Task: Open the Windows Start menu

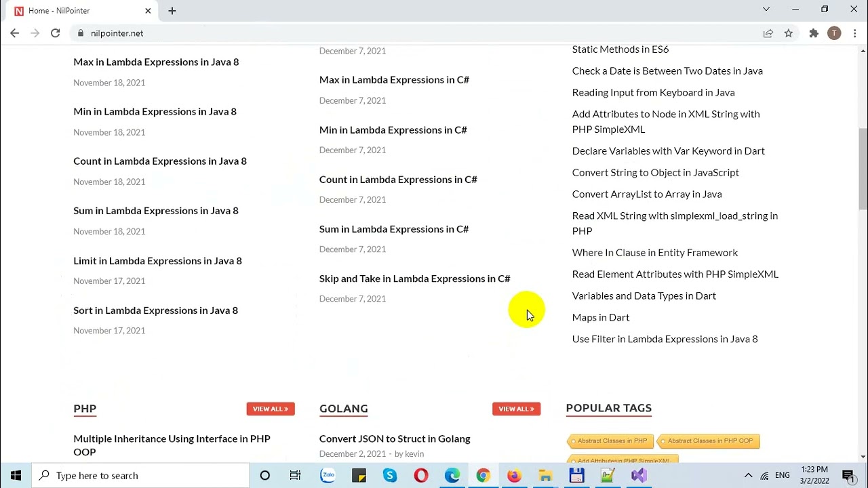Action: pos(16,475)
